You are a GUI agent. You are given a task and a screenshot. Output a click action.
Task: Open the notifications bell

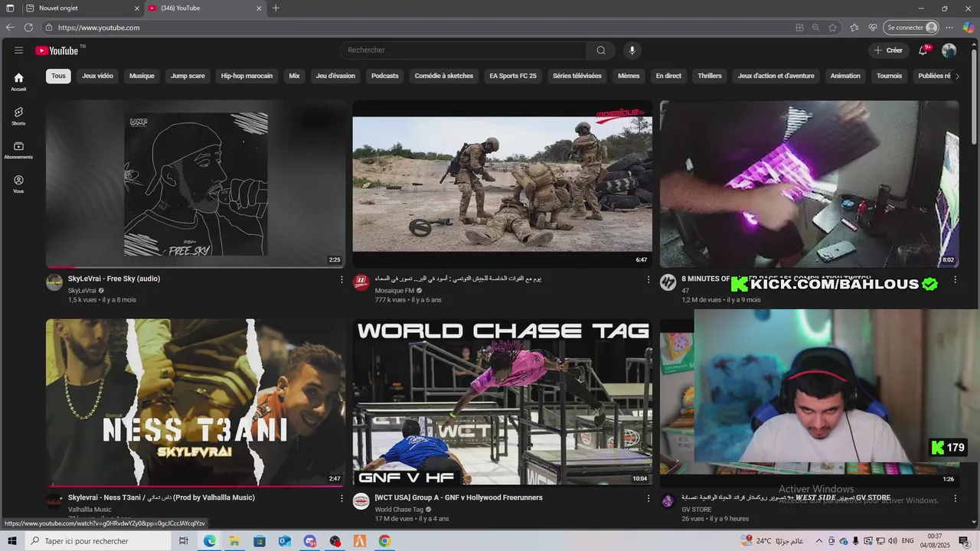click(x=923, y=51)
